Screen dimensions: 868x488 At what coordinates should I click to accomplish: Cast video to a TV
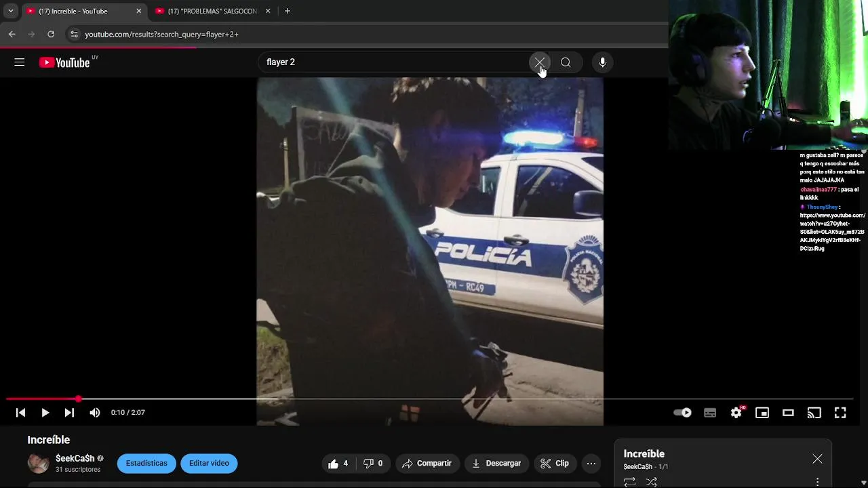814,412
